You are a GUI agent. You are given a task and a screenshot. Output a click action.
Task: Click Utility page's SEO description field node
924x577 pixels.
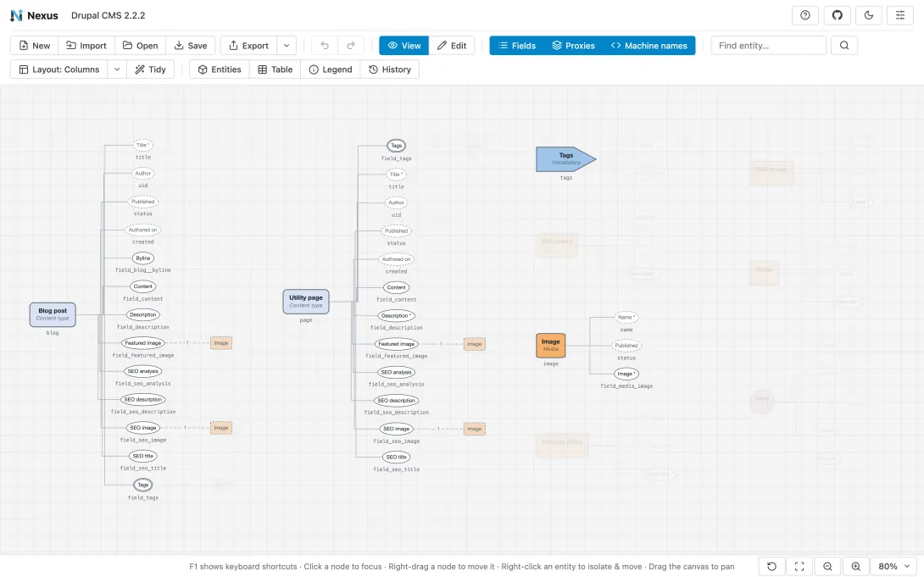[396, 401]
